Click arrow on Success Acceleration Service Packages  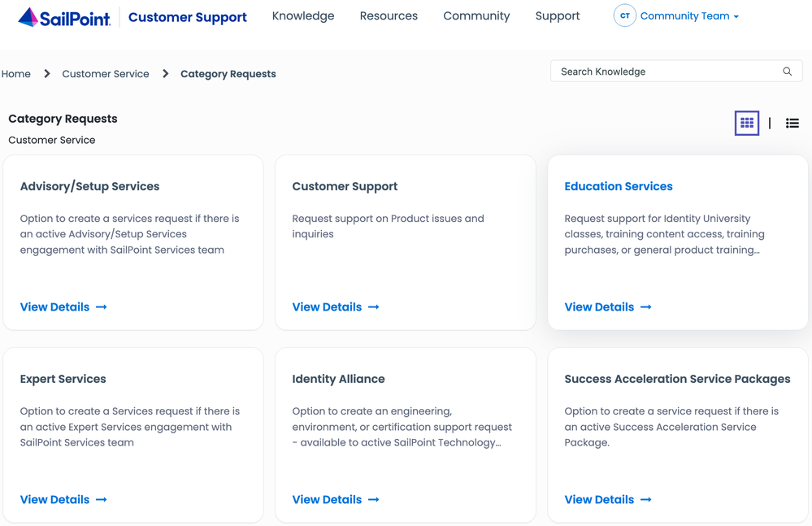(646, 500)
